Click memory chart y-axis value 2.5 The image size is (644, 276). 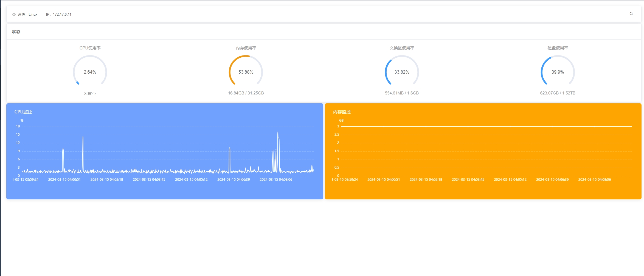click(x=337, y=135)
